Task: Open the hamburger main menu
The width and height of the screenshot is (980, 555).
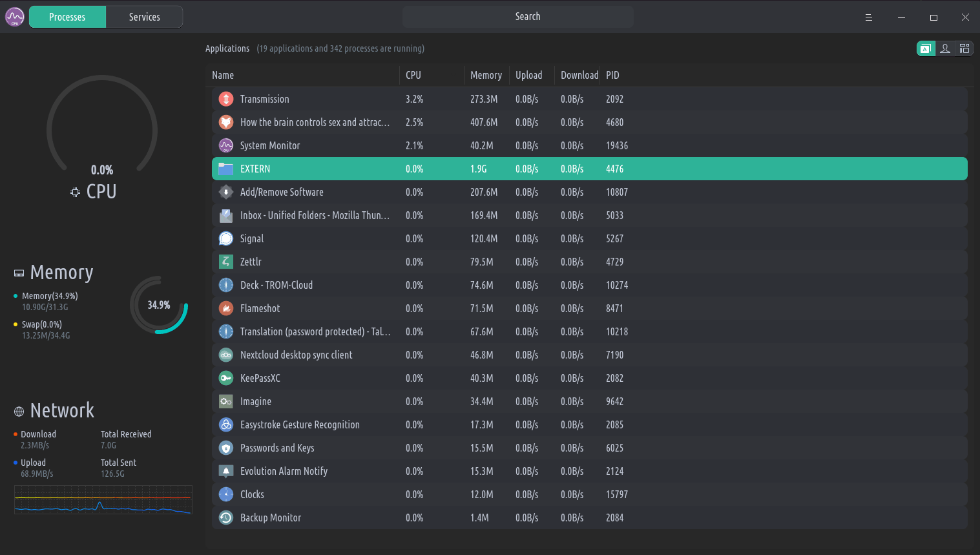Action: 869,17
